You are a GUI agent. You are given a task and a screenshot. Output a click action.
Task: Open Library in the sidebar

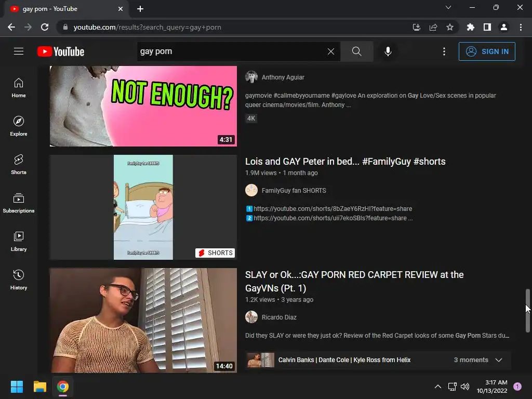pyautogui.click(x=19, y=241)
